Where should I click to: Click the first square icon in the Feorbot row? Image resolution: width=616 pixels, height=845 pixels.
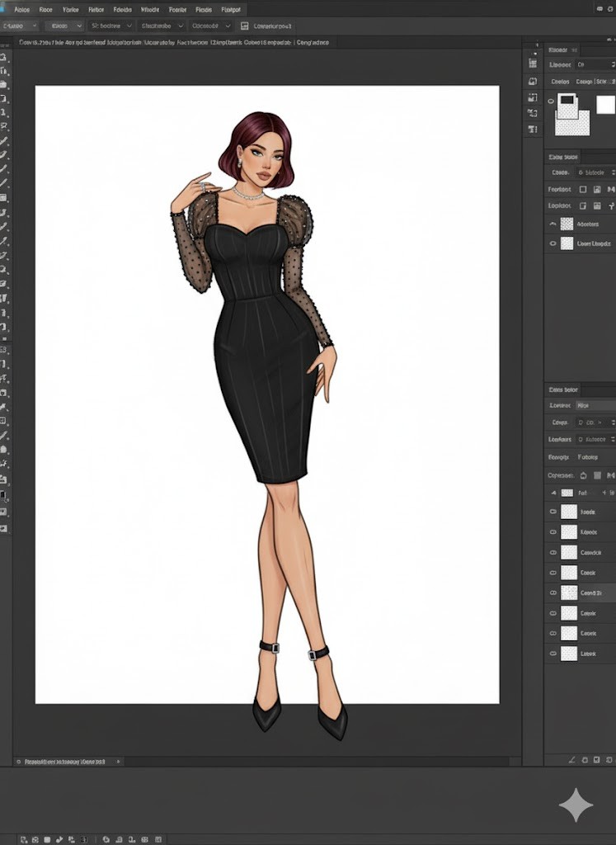point(583,189)
